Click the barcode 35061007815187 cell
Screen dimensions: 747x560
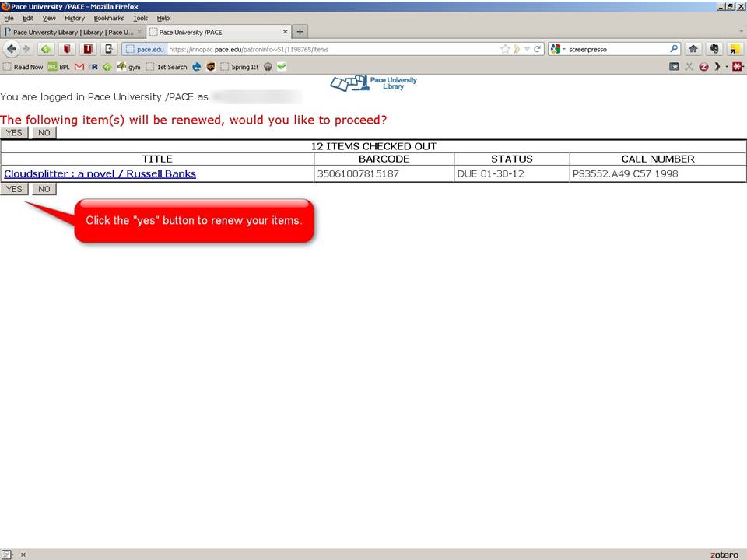pyautogui.click(x=384, y=173)
